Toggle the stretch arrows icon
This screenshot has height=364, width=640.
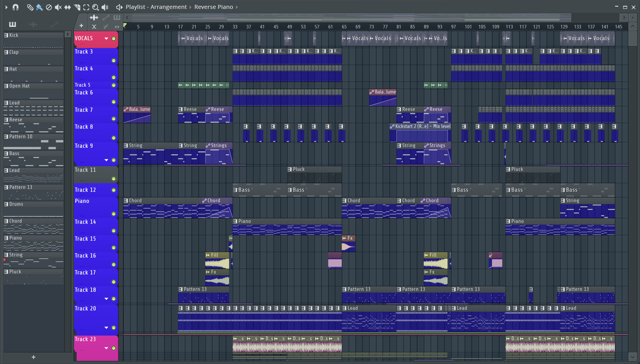[117, 26]
